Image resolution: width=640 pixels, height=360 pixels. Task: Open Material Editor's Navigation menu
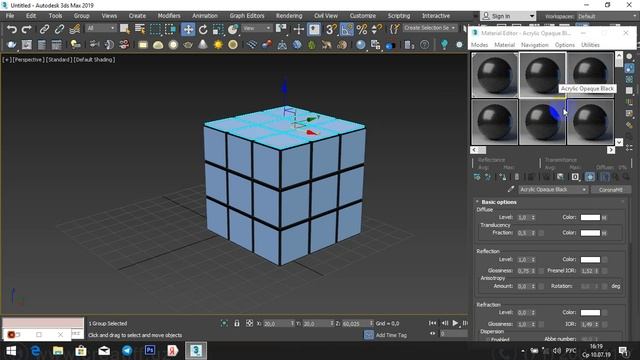click(534, 45)
